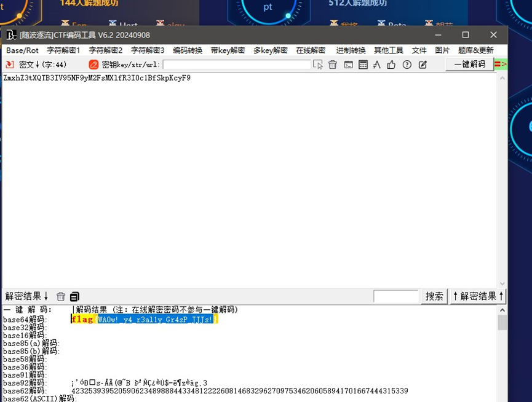The image size is (532, 402).
Task: Click the font letter A icon
Action: [x=376, y=65]
